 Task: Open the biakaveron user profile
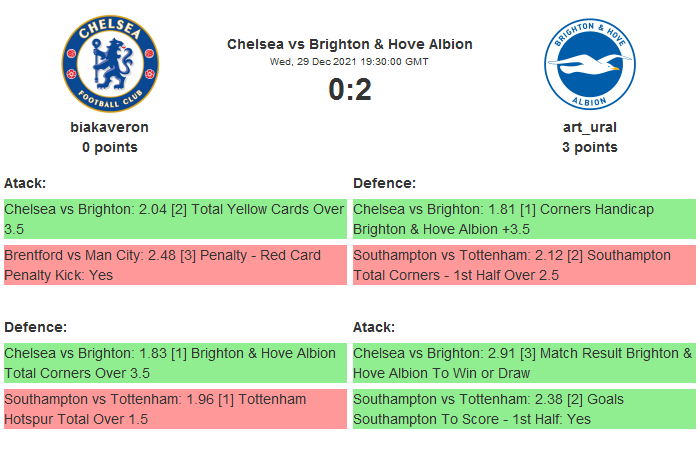pos(109,127)
